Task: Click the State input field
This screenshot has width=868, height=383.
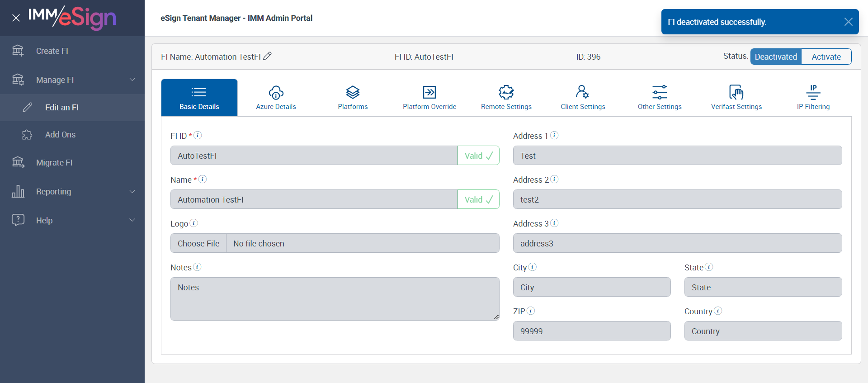Action: coord(763,287)
